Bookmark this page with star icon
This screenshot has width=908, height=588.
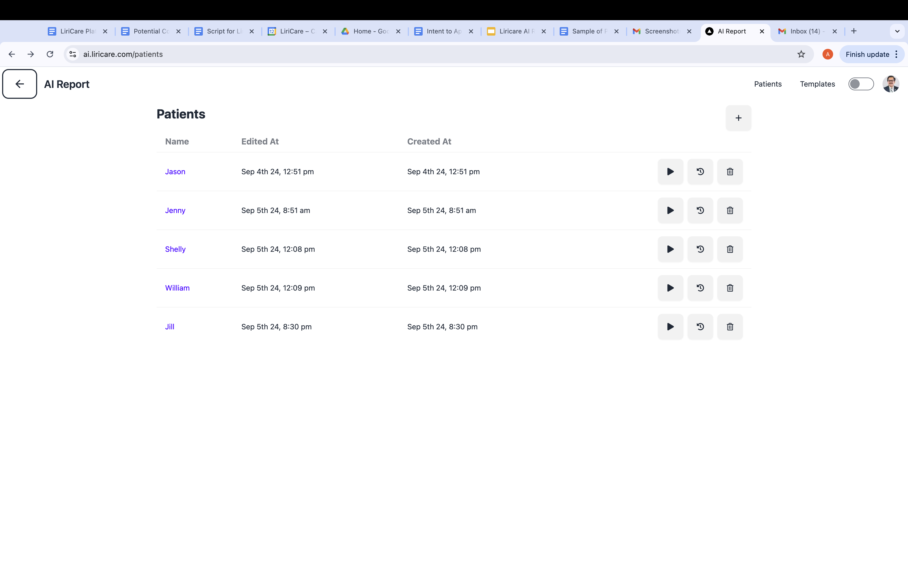pos(801,54)
